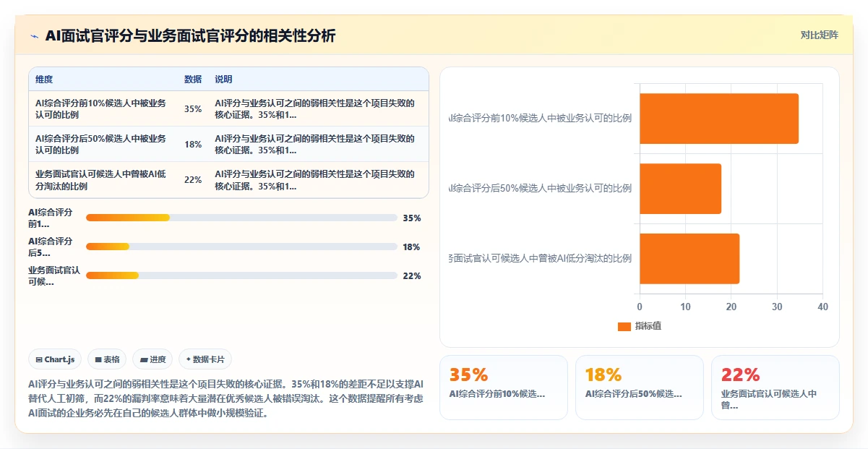Click table cell AI综合评分后50%候选人中被业务认可的比例
Viewport: 868px width, 449px height.
click(x=102, y=145)
